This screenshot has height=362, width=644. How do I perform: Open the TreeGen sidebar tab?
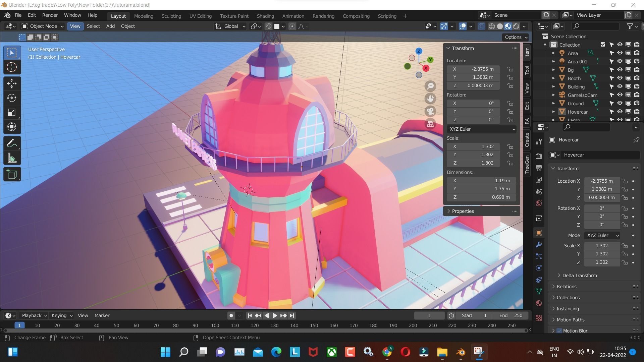pos(527,164)
